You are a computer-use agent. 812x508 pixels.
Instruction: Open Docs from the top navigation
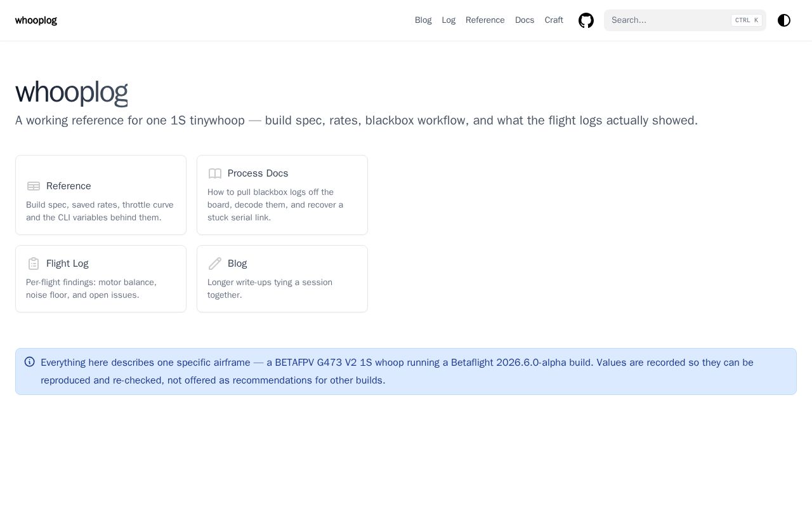coord(525,20)
